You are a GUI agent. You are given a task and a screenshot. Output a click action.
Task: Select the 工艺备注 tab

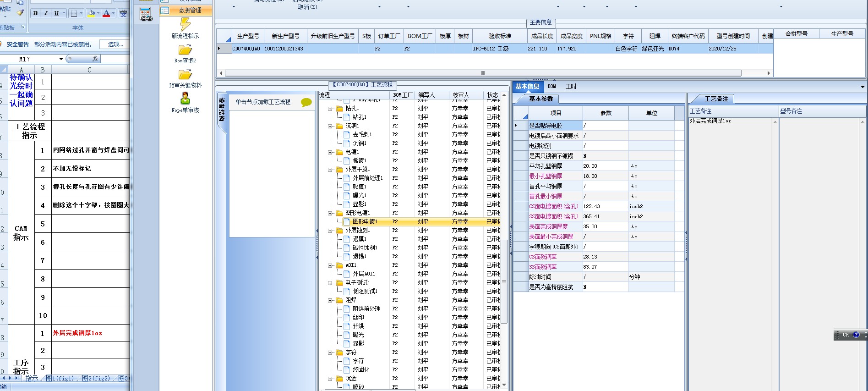716,99
